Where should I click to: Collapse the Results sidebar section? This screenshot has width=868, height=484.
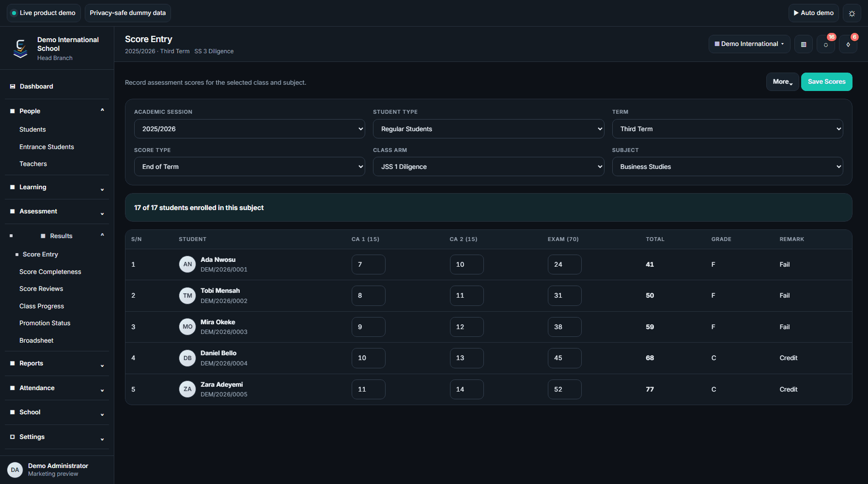point(57,236)
